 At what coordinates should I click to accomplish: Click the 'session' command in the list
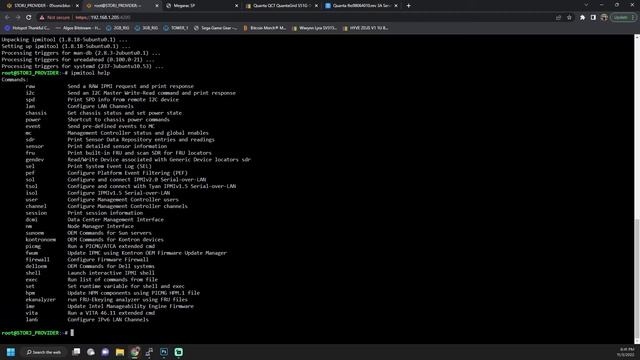click(x=36, y=213)
